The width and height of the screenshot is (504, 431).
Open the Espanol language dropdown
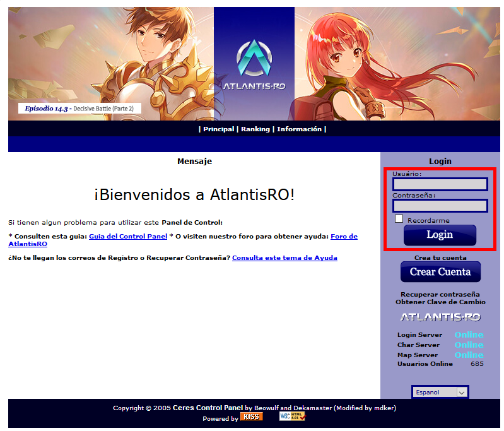coord(440,392)
